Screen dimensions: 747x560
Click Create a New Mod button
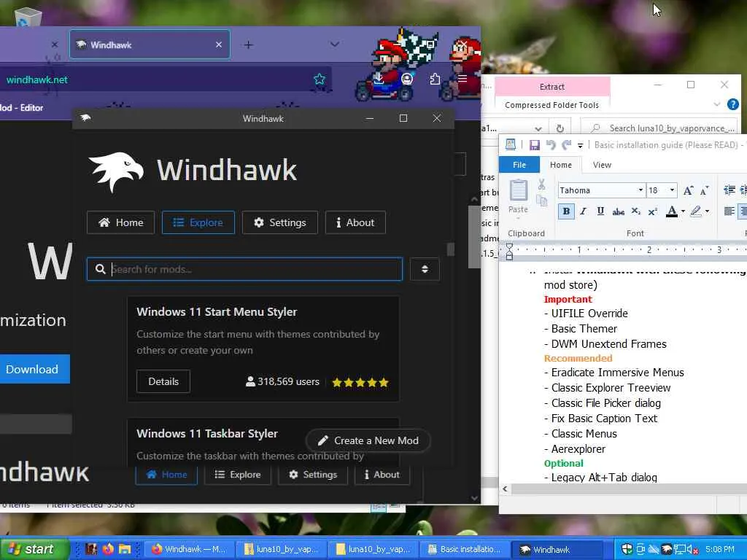(x=368, y=440)
